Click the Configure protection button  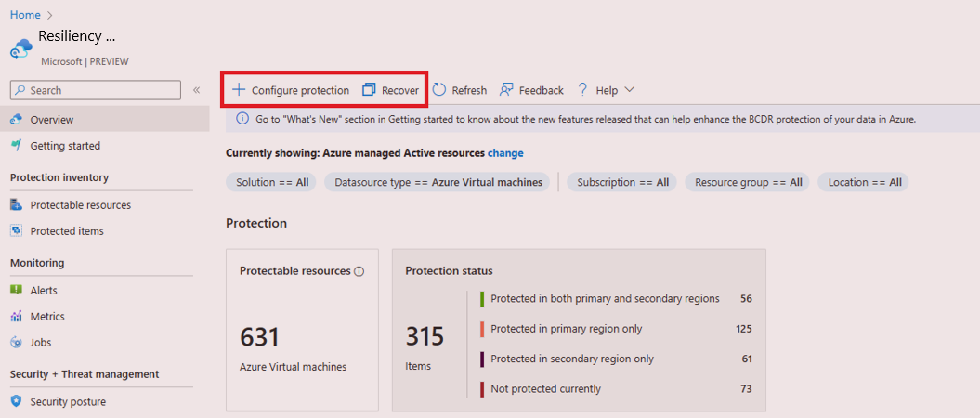[291, 90]
